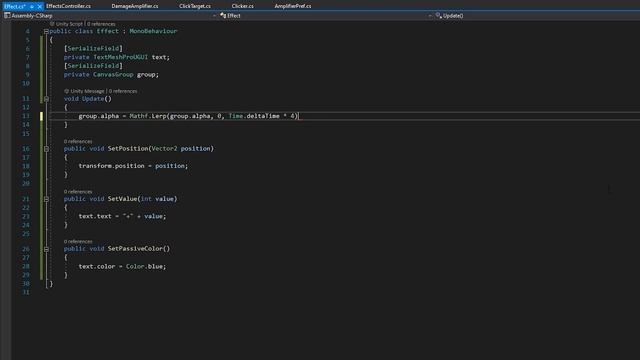The image size is (640, 360).
Task: Click the Update method name on line 11
Action: point(93,99)
